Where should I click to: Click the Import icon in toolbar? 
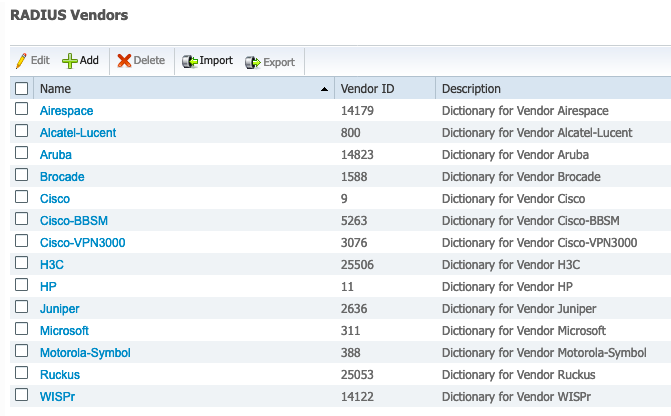190,61
